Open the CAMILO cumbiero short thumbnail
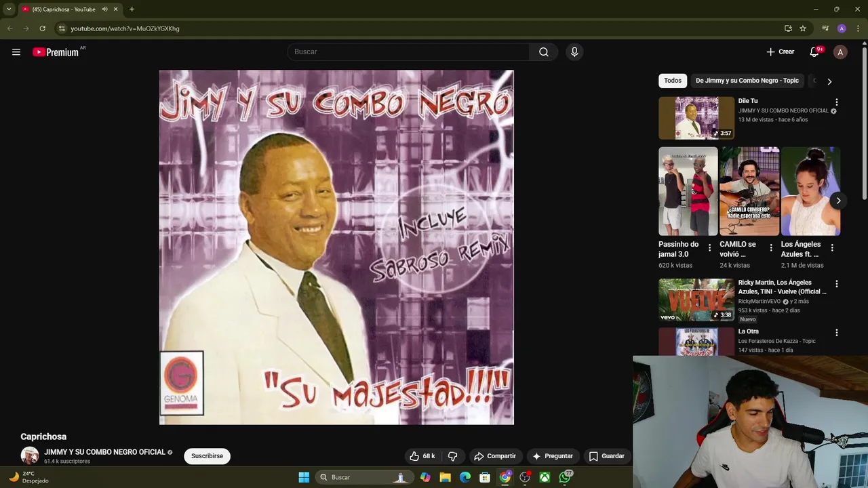Screen dimensions: 868x488 pyautogui.click(x=749, y=191)
